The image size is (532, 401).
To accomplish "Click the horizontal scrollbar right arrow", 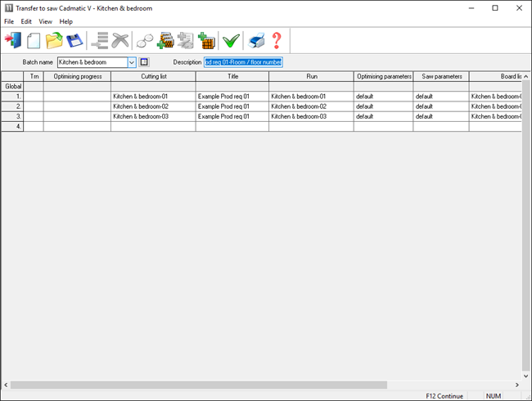I will (516, 385).
